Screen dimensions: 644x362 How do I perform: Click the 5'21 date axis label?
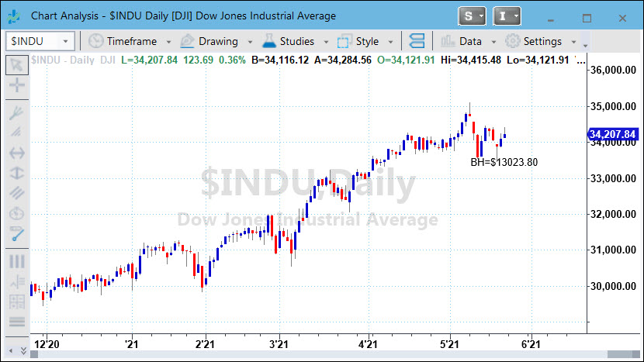point(449,344)
